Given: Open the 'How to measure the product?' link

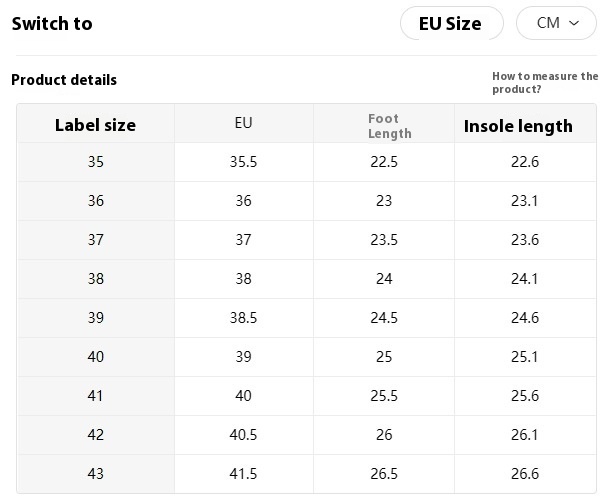Looking at the screenshot, I should [545, 82].
